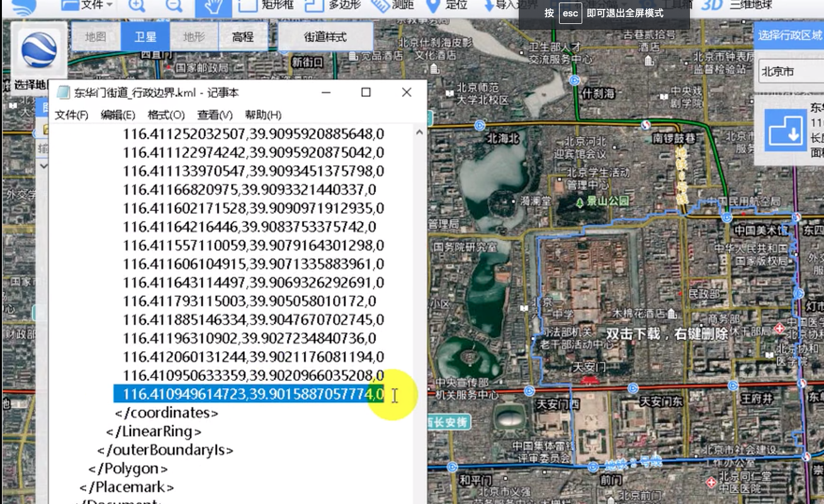Image resolution: width=824 pixels, height=504 pixels.
Task: Open the 编辑(E) menu in Notepad
Action: coord(118,115)
